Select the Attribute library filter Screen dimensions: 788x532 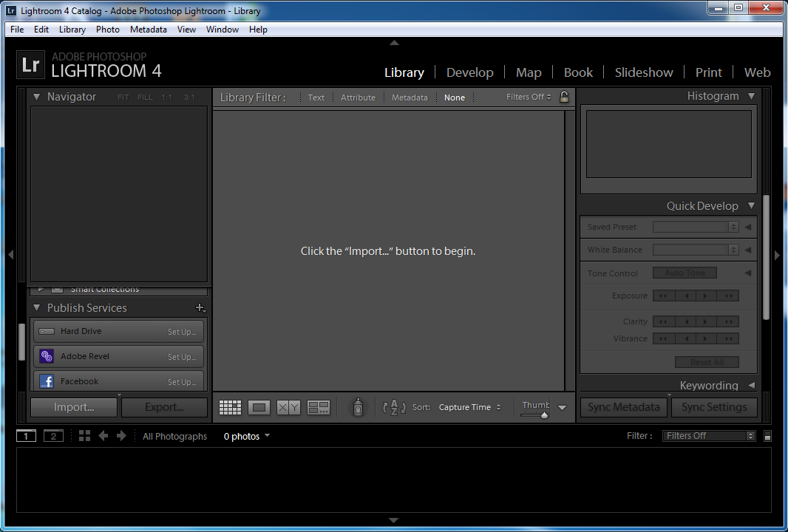(x=358, y=98)
